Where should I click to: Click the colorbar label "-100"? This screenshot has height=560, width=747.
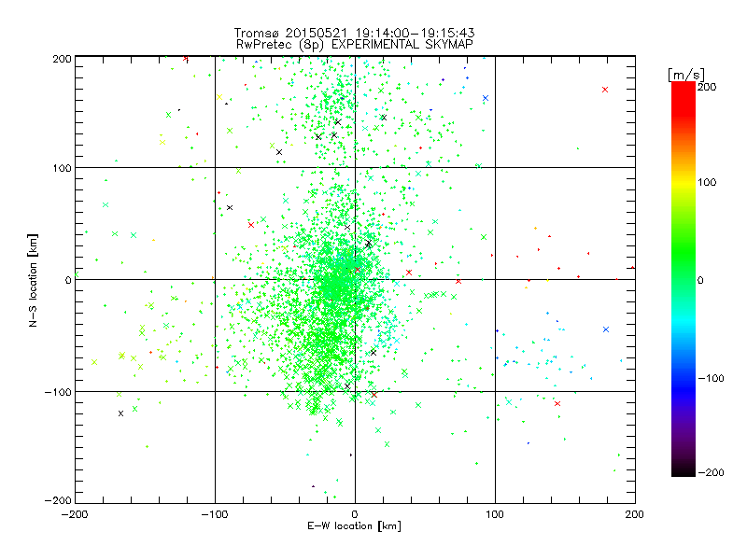[x=711, y=378]
